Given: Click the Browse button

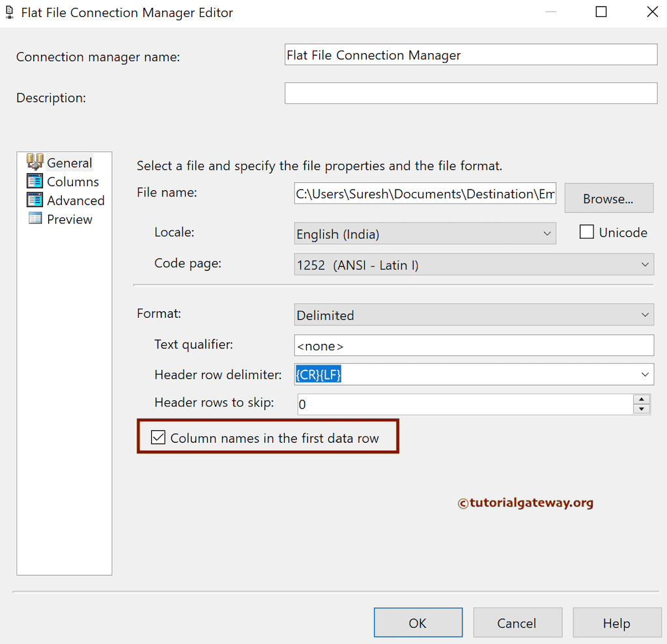Looking at the screenshot, I should [x=608, y=198].
